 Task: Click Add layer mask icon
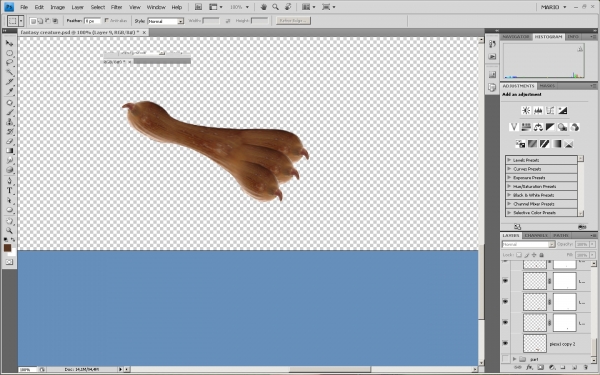[540, 368]
